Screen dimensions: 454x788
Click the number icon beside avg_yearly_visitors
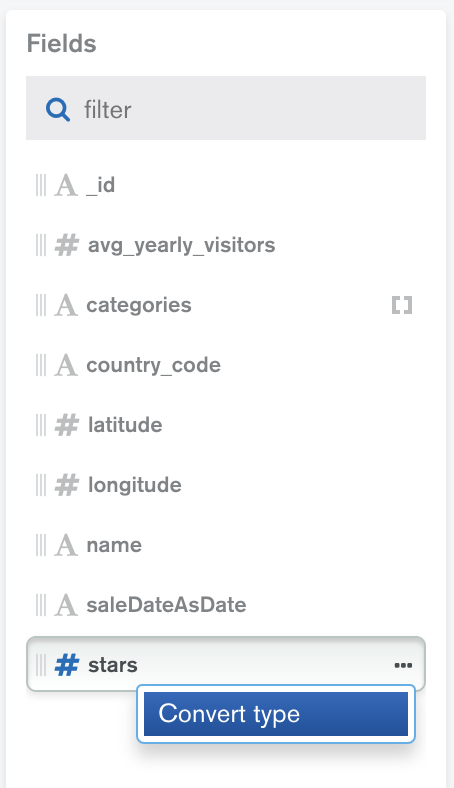(x=67, y=245)
